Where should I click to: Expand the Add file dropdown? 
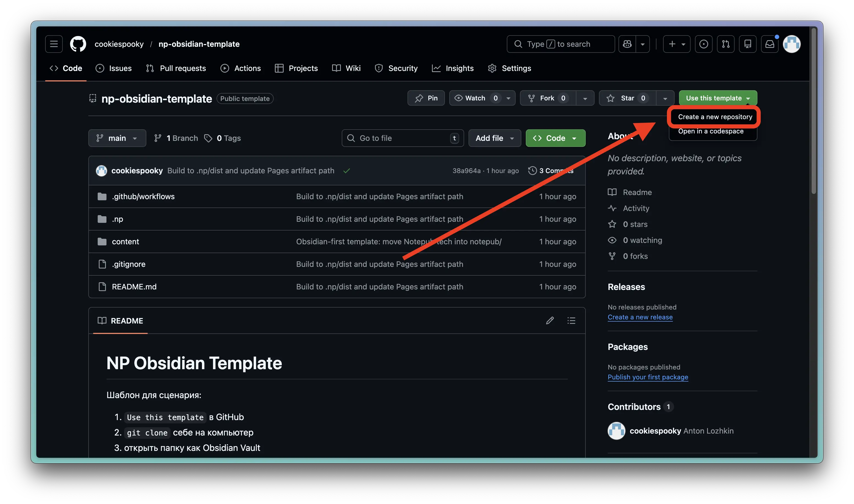coord(495,138)
